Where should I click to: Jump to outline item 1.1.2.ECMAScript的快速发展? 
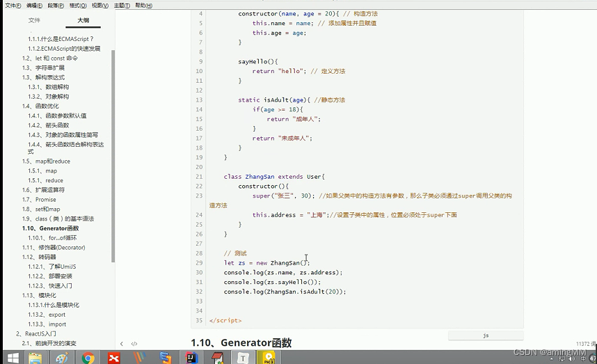click(64, 48)
